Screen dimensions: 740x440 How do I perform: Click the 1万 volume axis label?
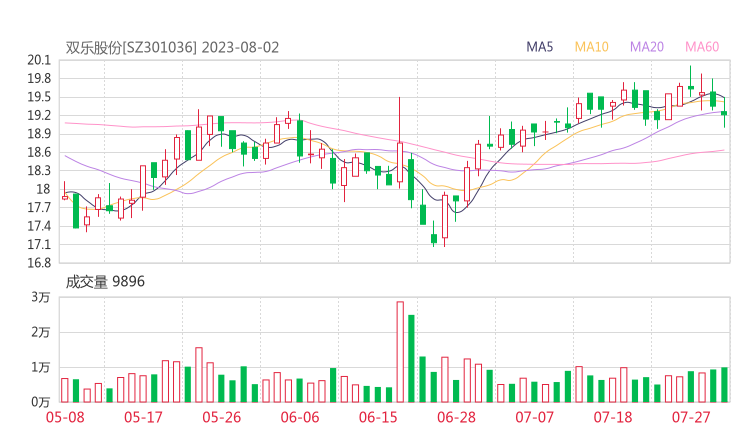41,367
